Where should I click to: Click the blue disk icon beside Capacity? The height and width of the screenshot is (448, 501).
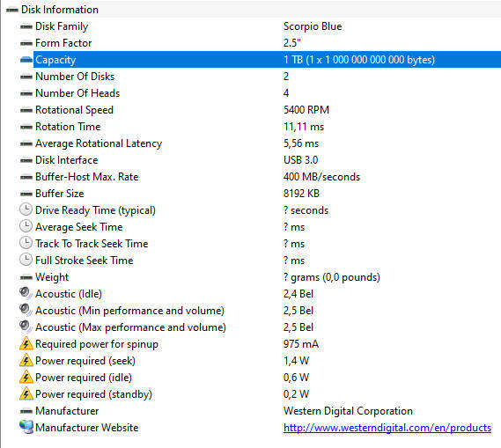coord(26,60)
